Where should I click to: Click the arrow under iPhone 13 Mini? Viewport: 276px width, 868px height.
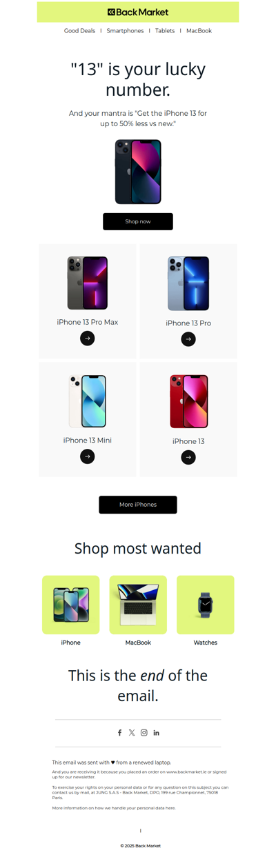click(88, 456)
